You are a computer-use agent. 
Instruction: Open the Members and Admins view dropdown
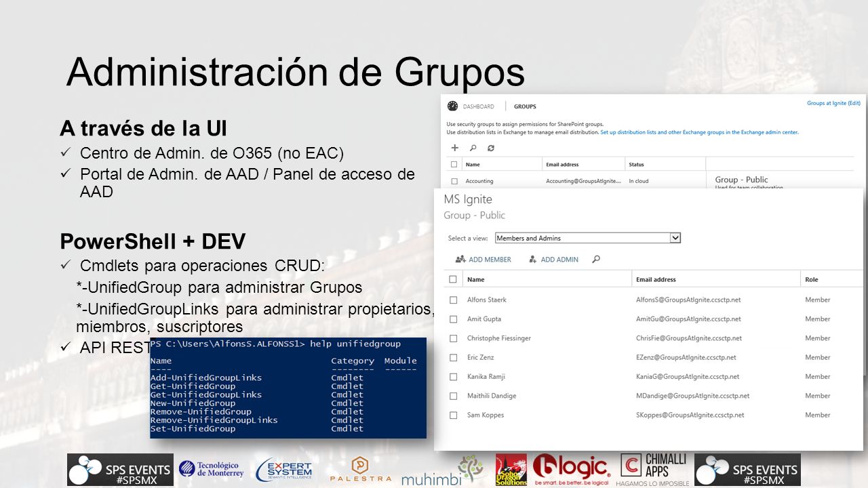coord(587,238)
